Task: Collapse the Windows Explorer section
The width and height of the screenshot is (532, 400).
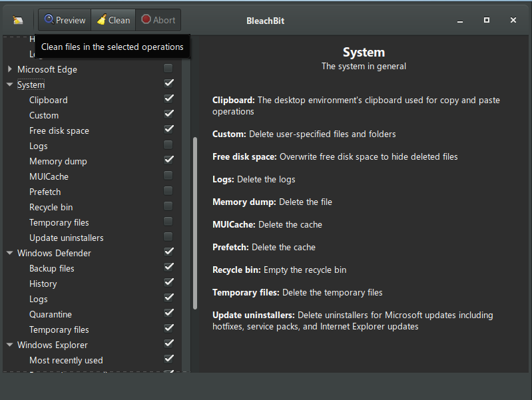Action: click(10, 345)
